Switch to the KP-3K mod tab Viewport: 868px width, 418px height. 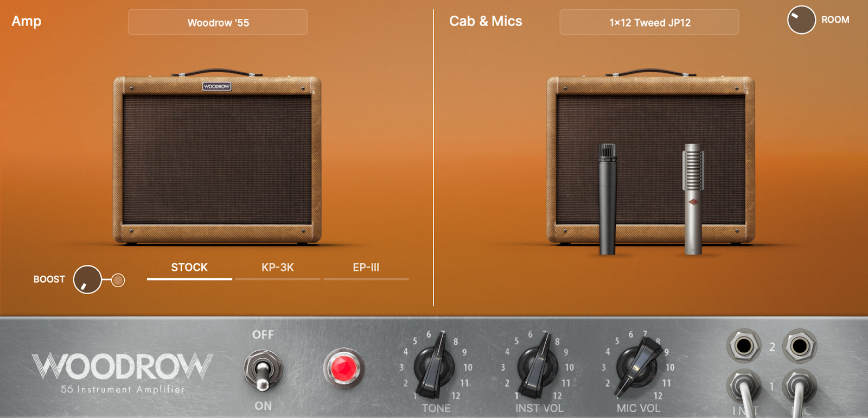coord(278,268)
